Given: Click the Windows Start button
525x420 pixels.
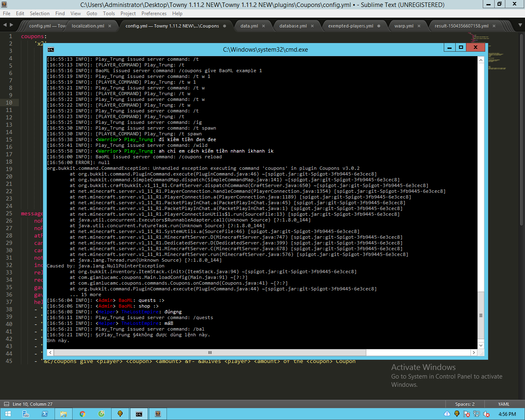Looking at the screenshot, I should 8,414.
